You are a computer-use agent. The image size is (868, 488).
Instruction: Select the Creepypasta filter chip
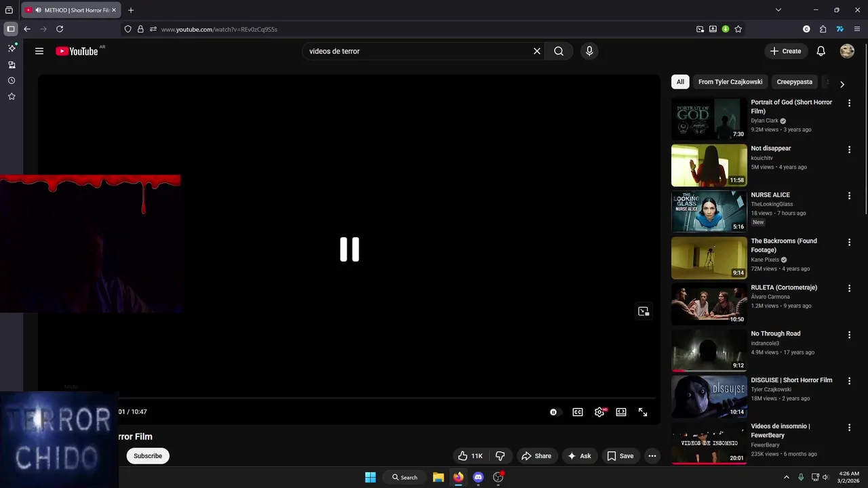point(794,82)
